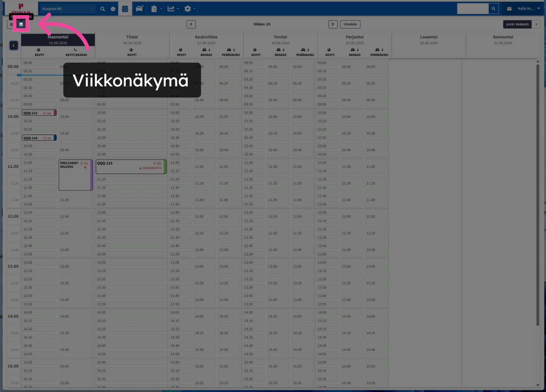
Task: Switch to the list view toggle
Action: (x=11, y=24)
